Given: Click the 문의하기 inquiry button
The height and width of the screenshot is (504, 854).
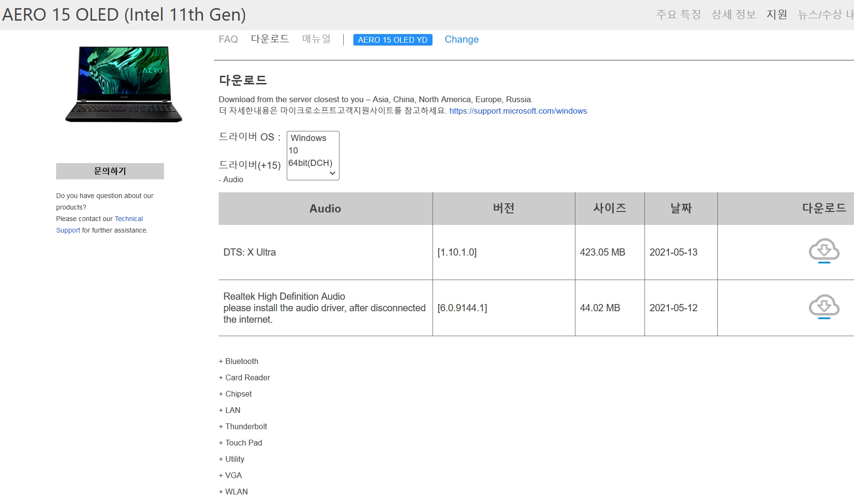Looking at the screenshot, I should point(109,171).
